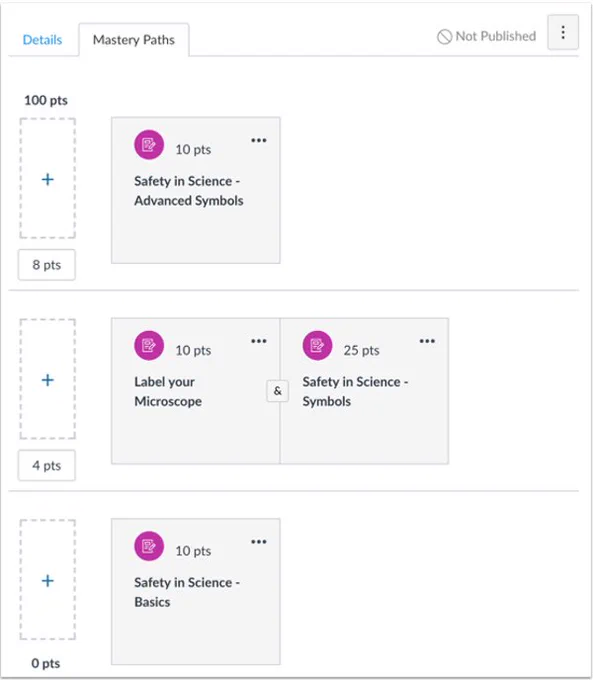Add an item to the bottom scoring range
593x680 pixels.
[48, 580]
